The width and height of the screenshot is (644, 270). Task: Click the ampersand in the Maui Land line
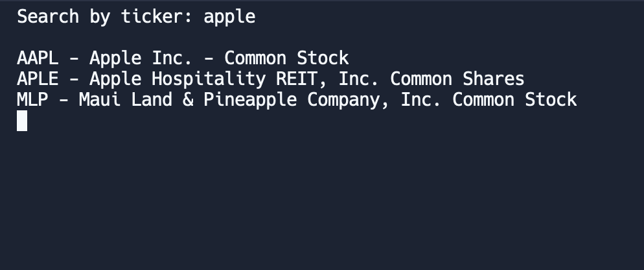188,99
